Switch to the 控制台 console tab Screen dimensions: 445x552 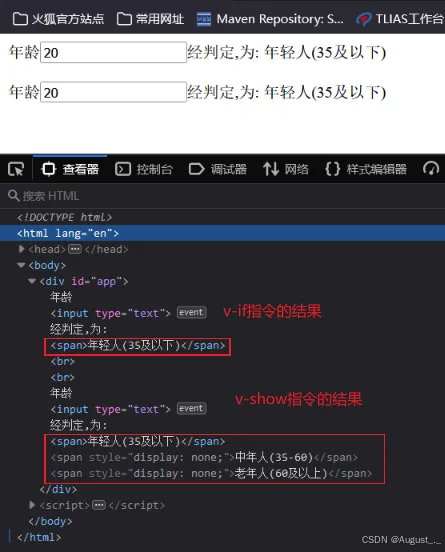coord(144,169)
